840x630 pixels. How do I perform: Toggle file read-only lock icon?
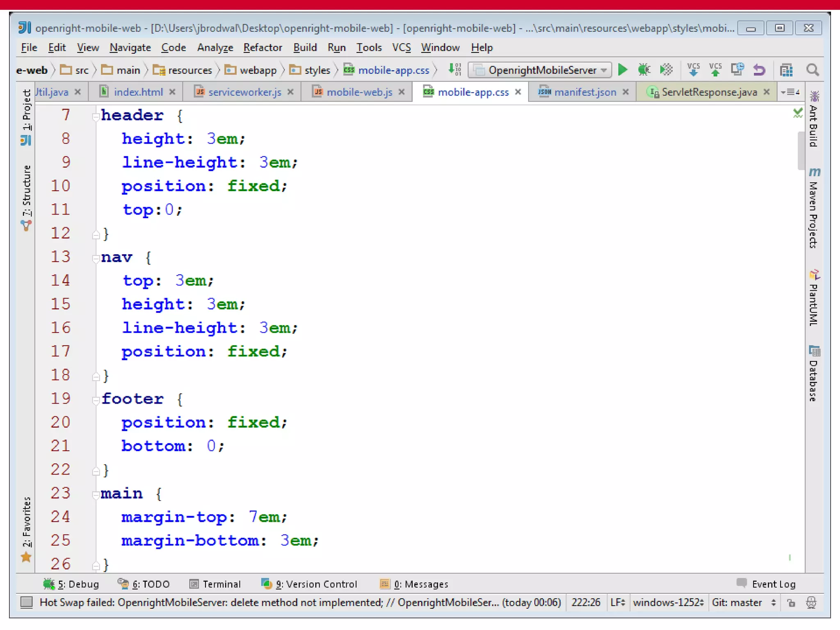point(791,603)
